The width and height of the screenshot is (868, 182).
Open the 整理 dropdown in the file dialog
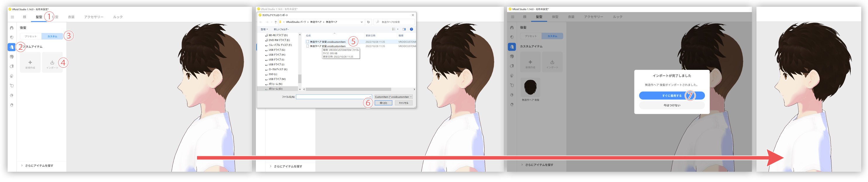coord(264,29)
